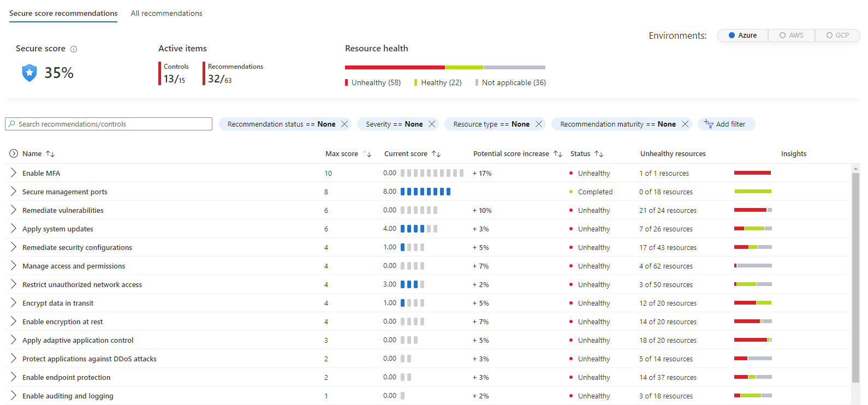Expand the Remediate vulnerabilities control
Screen dimensions: 868x405
[x=14, y=210]
